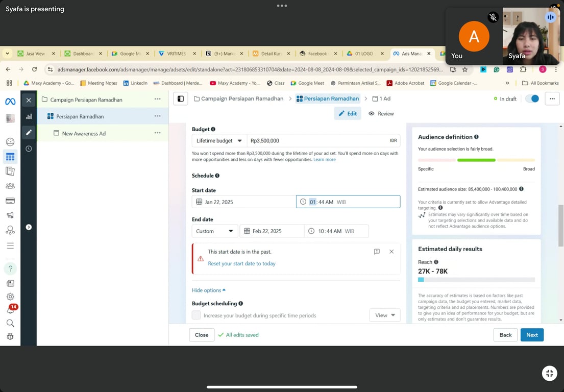Open bug report icon in sidebar

[x=10, y=336]
